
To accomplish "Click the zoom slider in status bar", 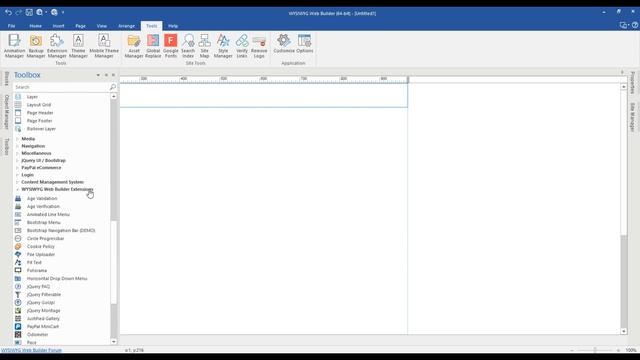I will (595, 350).
